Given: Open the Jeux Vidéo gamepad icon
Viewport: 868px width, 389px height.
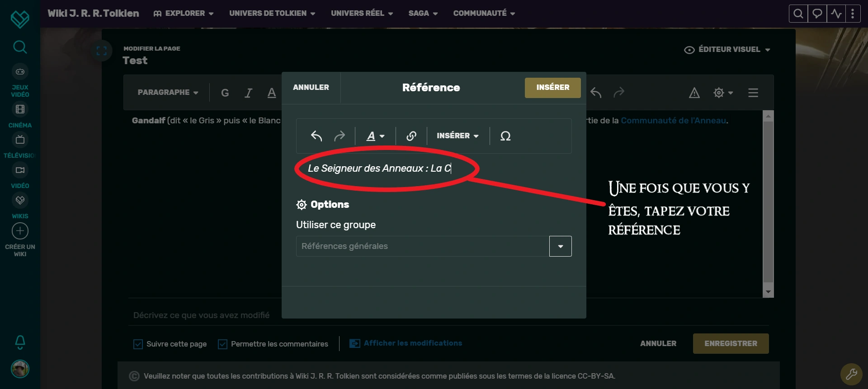Looking at the screenshot, I should (20, 71).
